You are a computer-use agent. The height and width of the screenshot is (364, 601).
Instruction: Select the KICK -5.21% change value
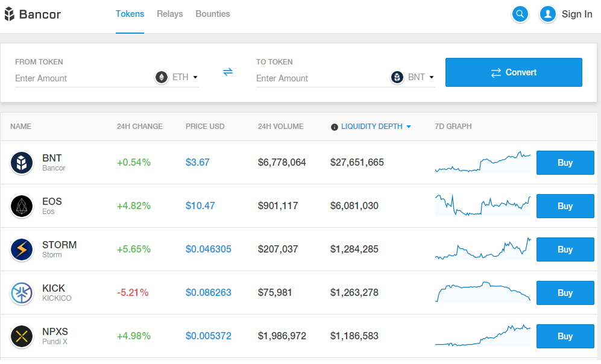[x=133, y=292]
